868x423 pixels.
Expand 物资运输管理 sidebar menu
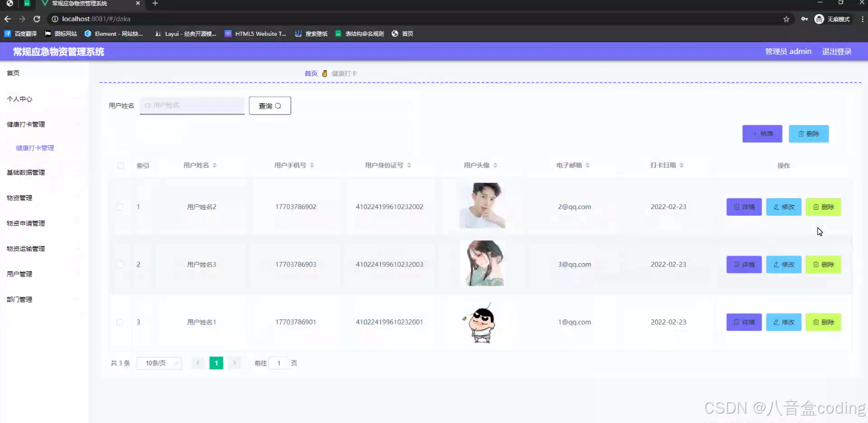(x=44, y=249)
